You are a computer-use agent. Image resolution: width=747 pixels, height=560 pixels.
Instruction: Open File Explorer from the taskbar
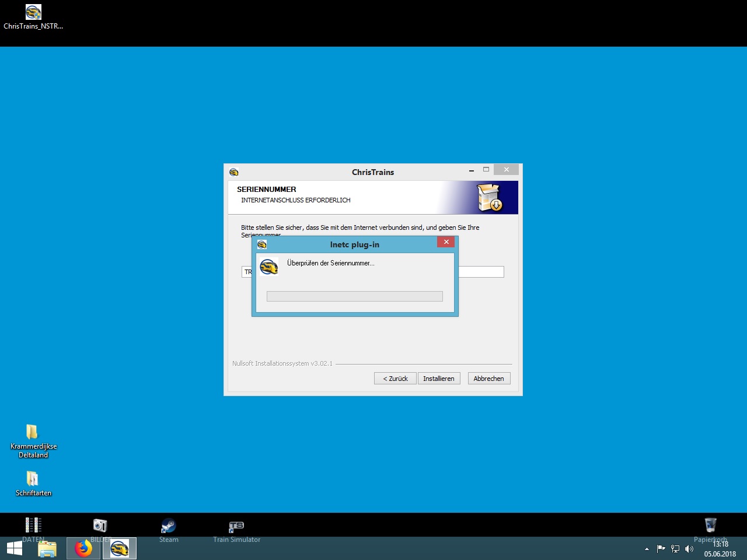pyautogui.click(x=47, y=549)
